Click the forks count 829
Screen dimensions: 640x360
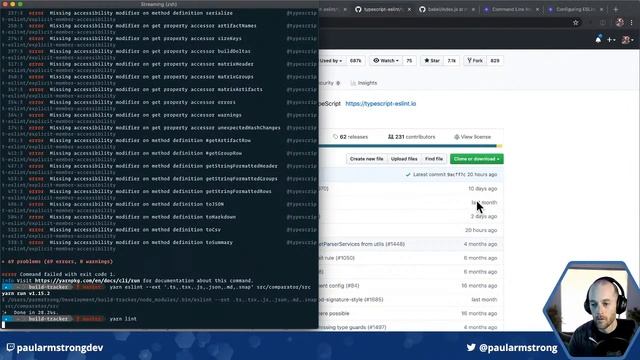pos(495,60)
